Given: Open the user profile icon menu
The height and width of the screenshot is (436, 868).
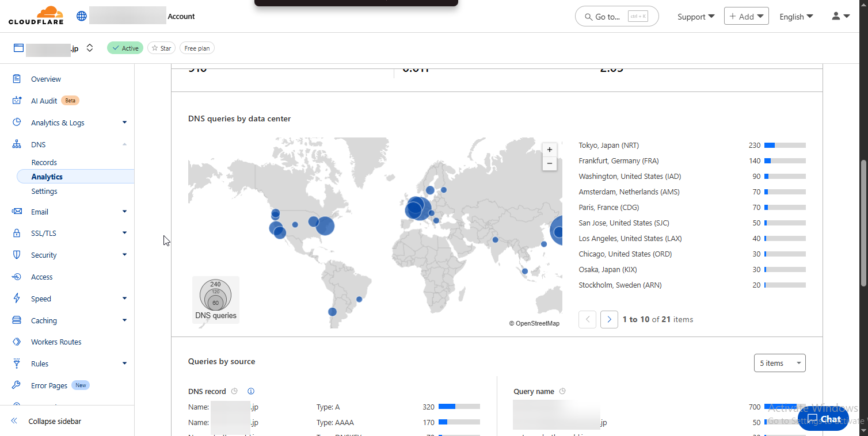Looking at the screenshot, I should click(840, 17).
